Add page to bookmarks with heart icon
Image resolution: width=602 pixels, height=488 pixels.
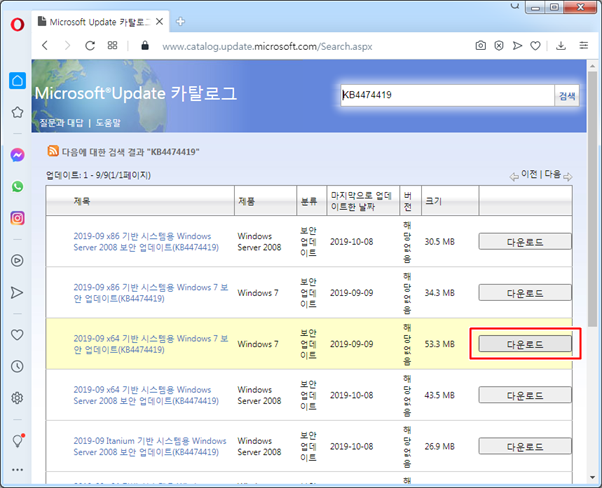(535, 46)
